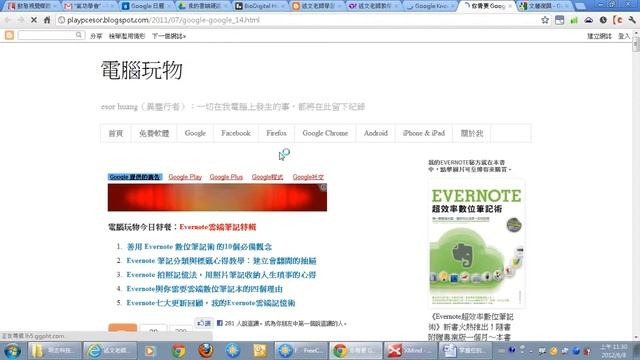Click the 電腦玩物 blog title
The width and height of the screenshot is (640, 360).
[x=142, y=70]
